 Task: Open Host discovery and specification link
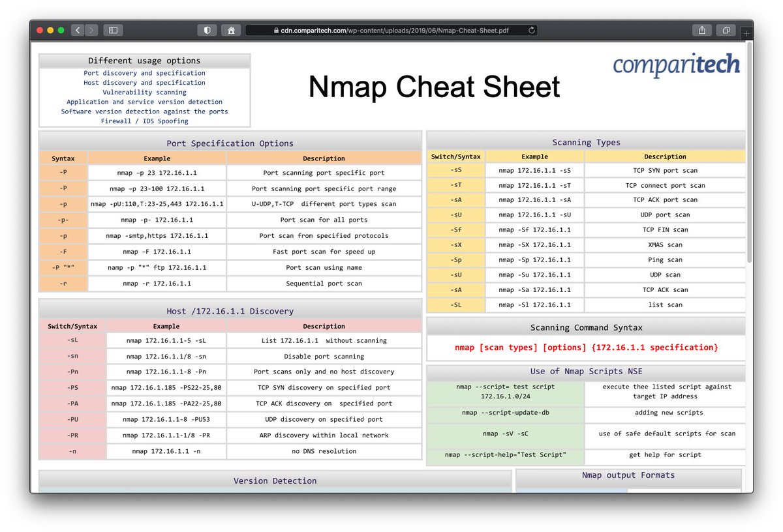[144, 83]
